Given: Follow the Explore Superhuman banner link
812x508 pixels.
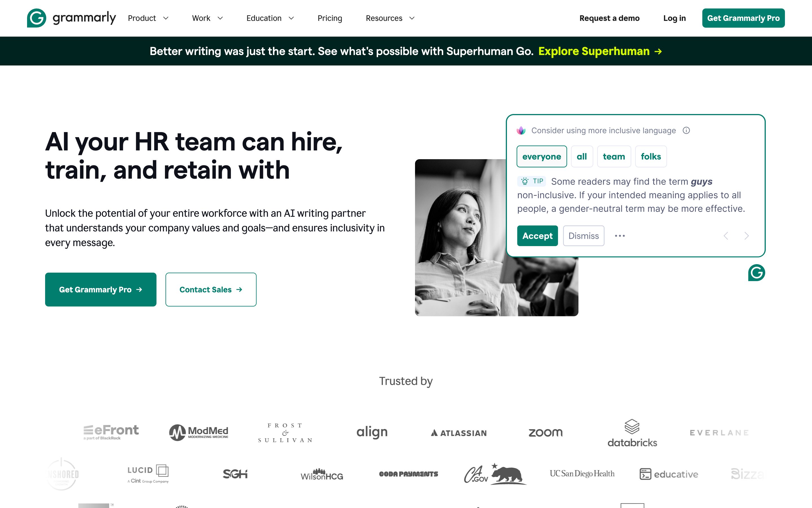Looking at the screenshot, I should [x=600, y=51].
